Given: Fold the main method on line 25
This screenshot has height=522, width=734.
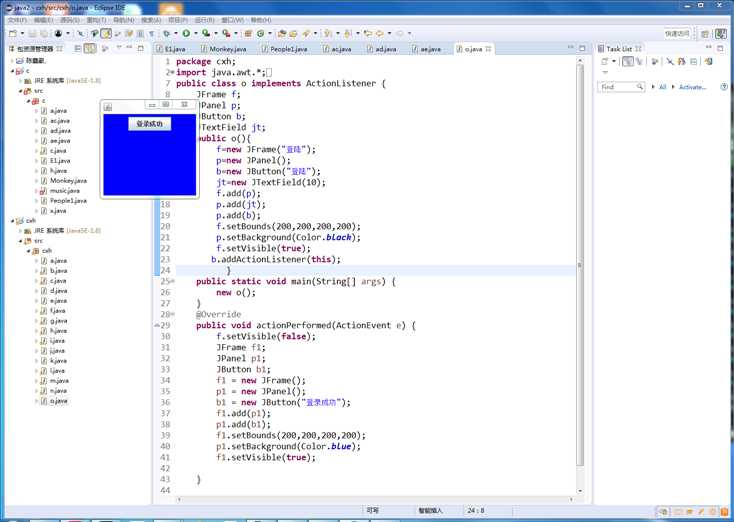Looking at the screenshot, I should (x=172, y=281).
